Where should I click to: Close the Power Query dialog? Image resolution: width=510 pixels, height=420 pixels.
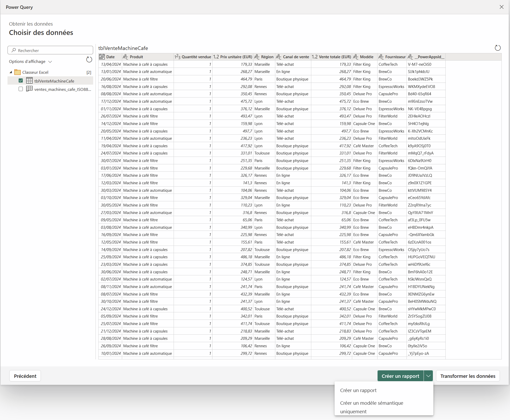[x=501, y=7]
